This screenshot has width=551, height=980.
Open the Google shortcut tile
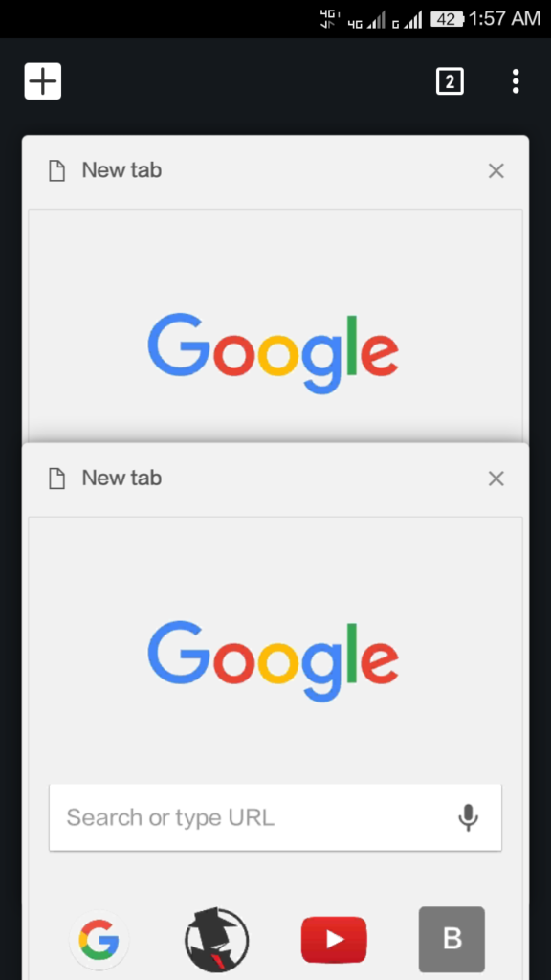tap(99, 940)
